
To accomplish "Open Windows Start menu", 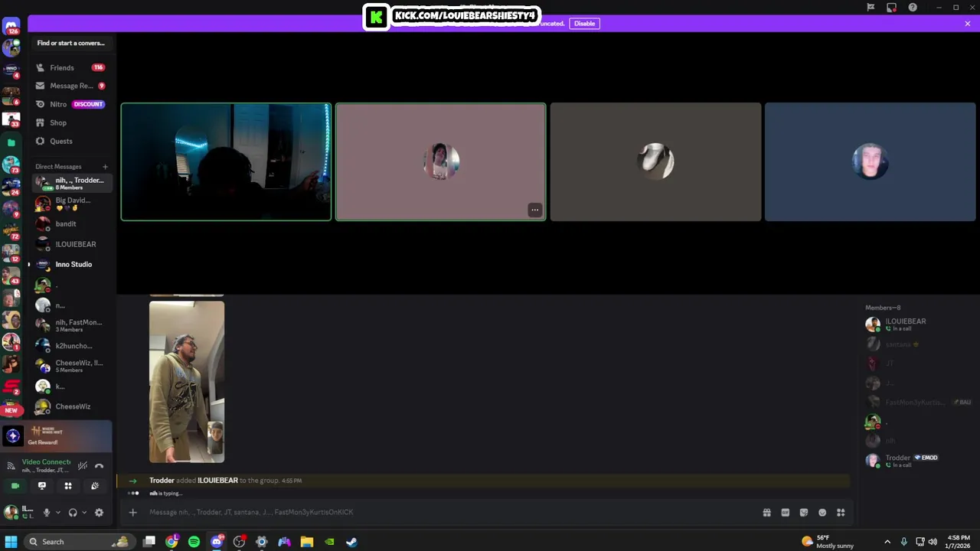I will coord(11,542).
